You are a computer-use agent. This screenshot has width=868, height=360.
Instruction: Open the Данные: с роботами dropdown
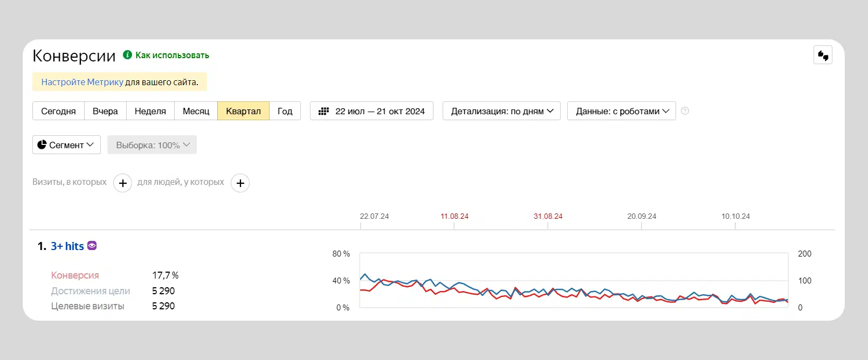pyautogui.click(x=622, y=111)
